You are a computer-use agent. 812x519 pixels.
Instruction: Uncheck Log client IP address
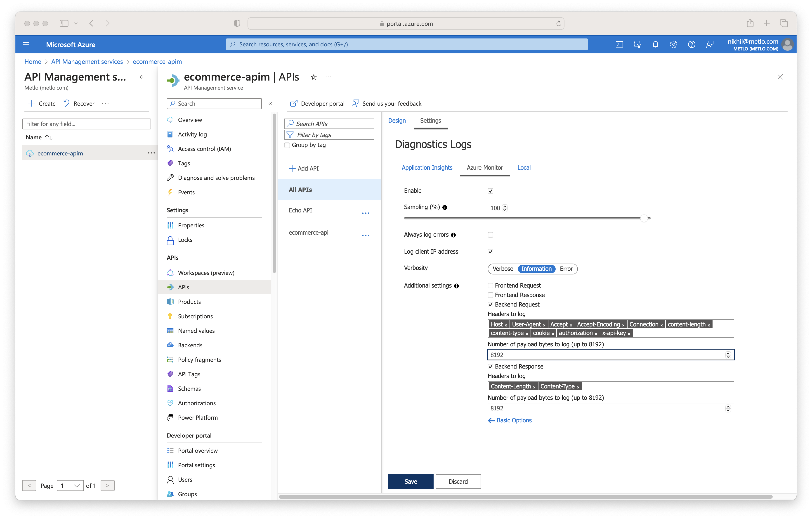[490, 251]
